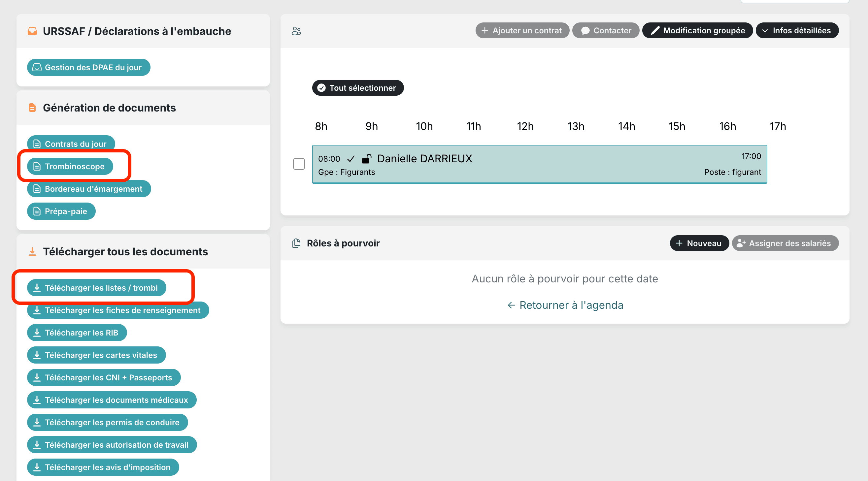
Task: Download les RIB
Action: 77,333
